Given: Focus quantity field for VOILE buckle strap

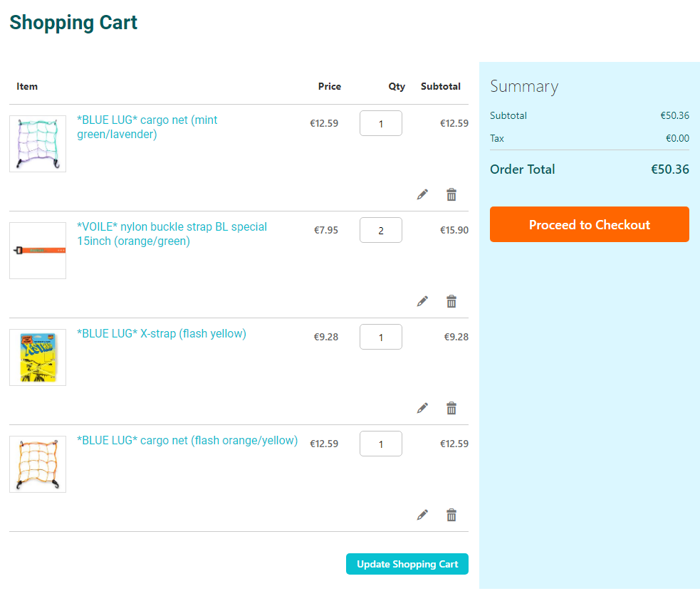Looking at the screenshot, I should point(380,230).
